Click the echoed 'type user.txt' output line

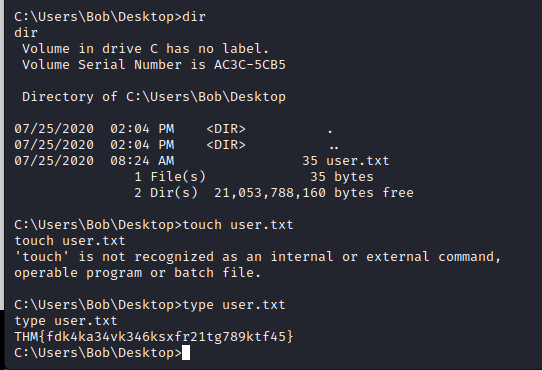66,321
